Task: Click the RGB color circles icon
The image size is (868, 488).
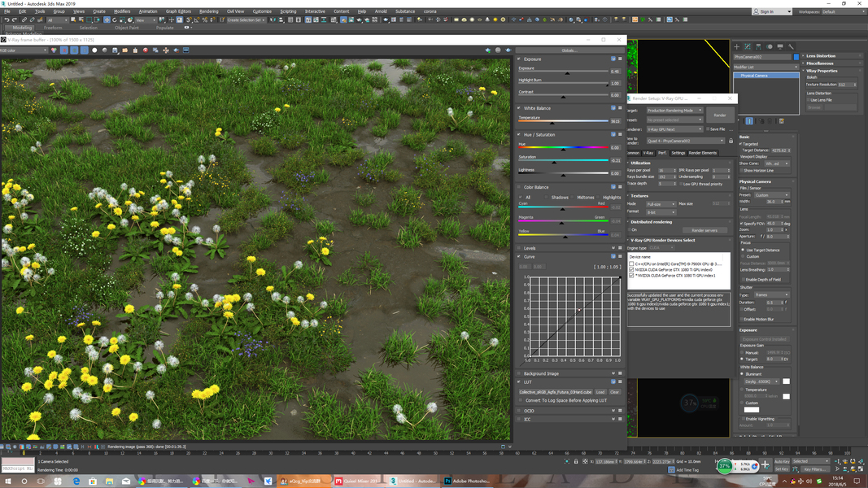Action: (54, 50)
